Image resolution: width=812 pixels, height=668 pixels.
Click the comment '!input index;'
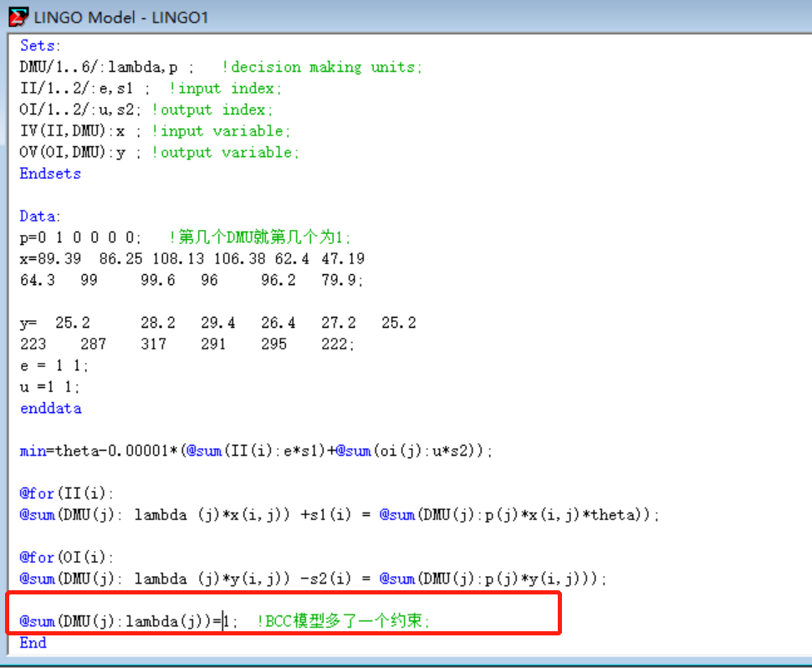tap(225, 89)
